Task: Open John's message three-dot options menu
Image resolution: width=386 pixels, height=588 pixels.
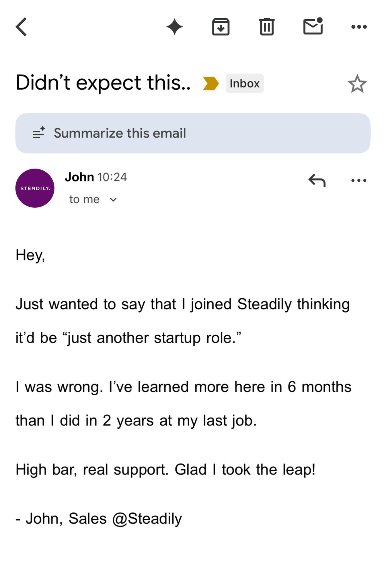Action: tap(359, 180)
